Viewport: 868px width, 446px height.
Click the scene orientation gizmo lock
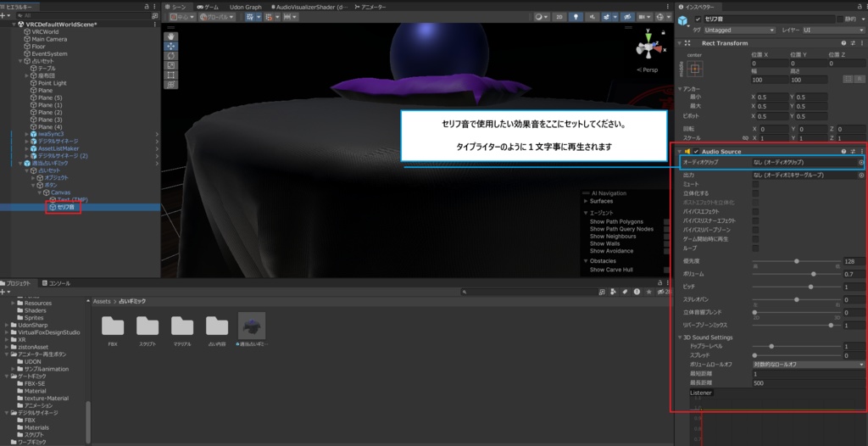pos(664,33)
